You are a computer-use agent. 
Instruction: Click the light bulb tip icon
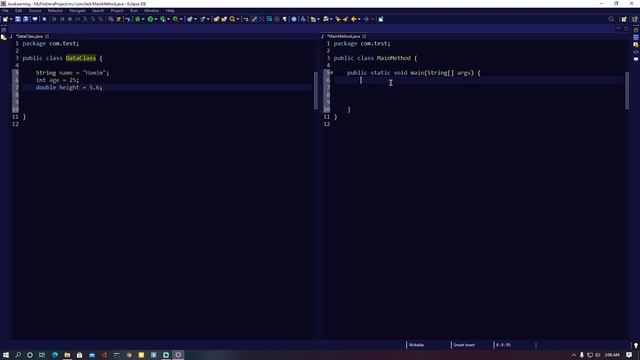(x=636, y=345)
